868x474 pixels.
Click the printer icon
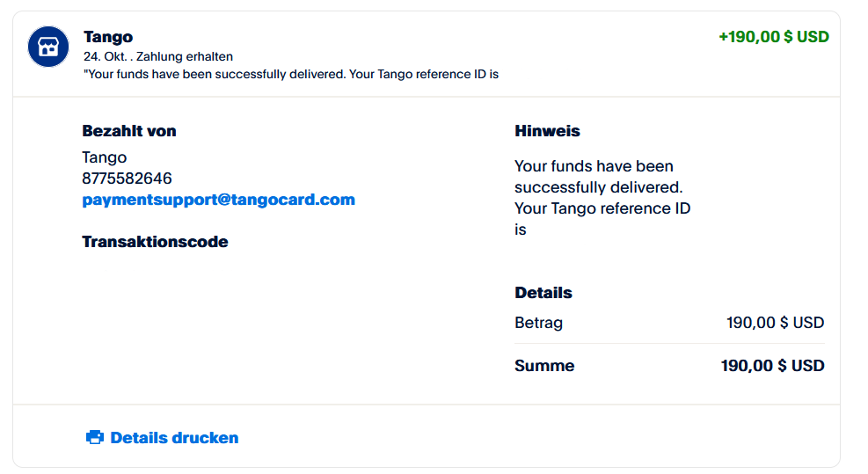pyautogui.click(x=94, y=438)
